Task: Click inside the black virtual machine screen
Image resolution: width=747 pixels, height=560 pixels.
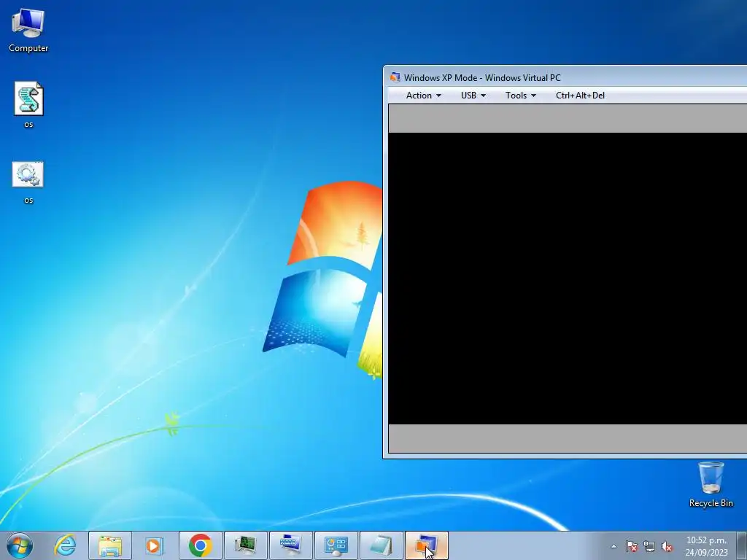Action: click(x=568, y=279)
